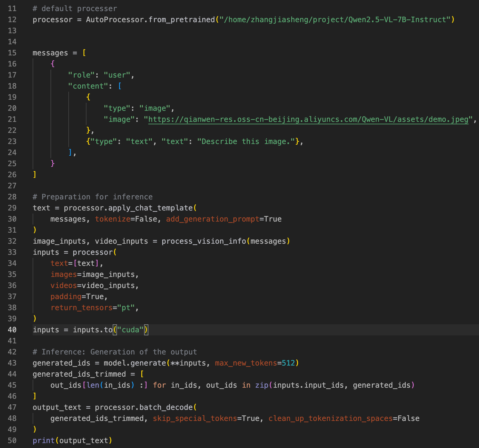Viewport: 479px width, 448px height.
Task: Click the skip_special_tokens parameter
Action: coord(195,418)
